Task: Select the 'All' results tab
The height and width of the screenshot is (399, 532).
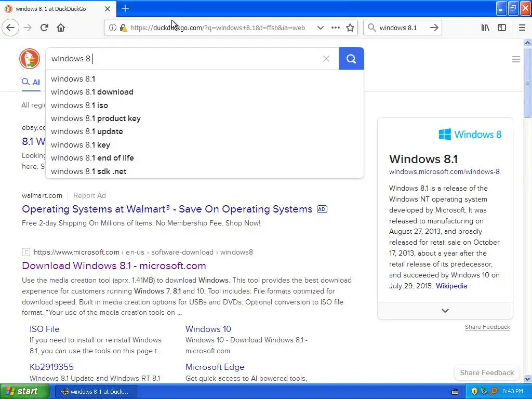Action: (x=31, y=82)
